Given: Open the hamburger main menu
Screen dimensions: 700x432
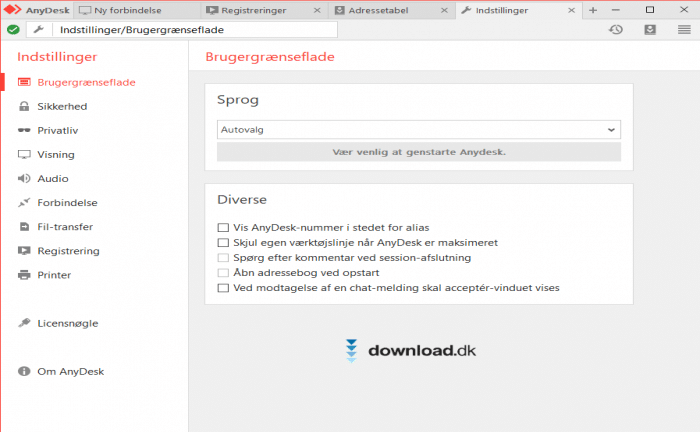Looking at the screenshot, I should [x=684, y=30].
